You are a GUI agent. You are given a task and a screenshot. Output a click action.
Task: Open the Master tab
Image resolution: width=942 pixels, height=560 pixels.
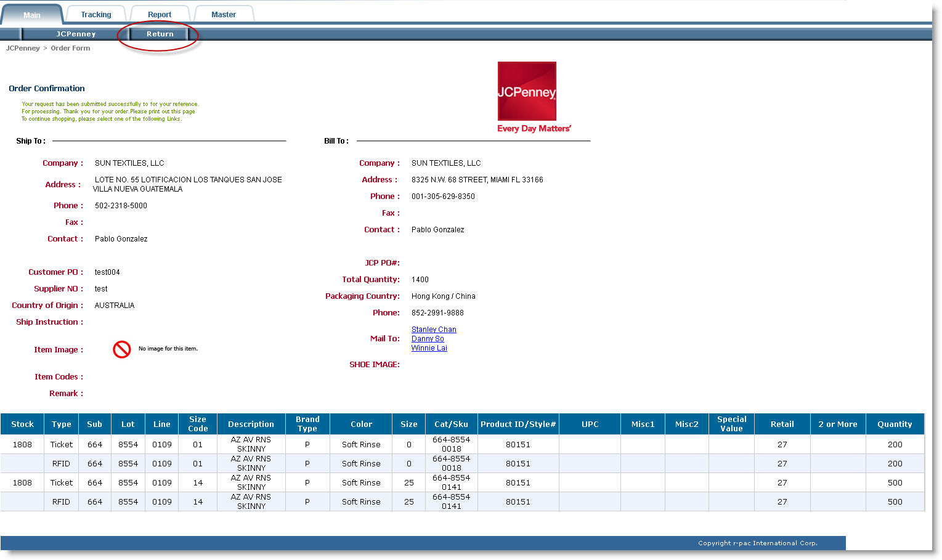pyautogui.click(x=224, y=15)
